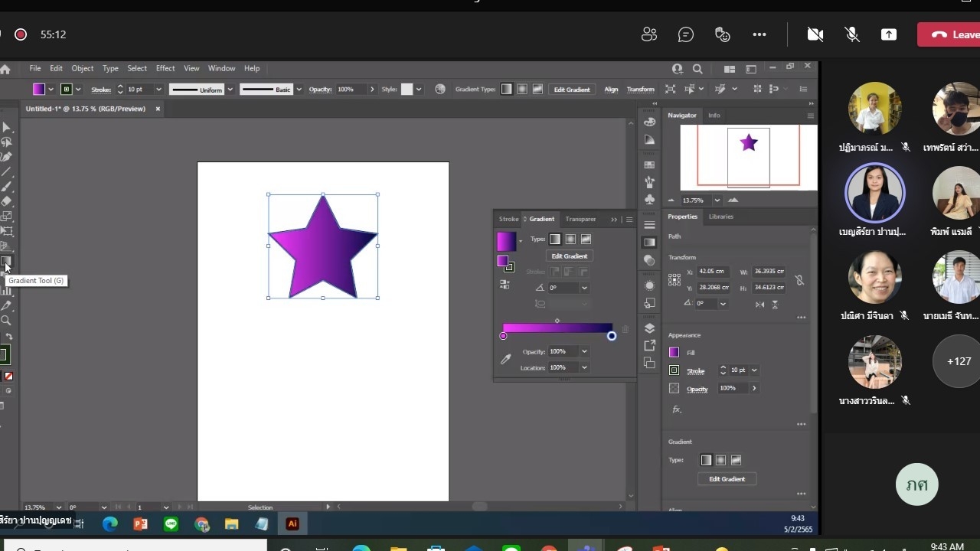Select the Line Segment tool
Image resolution: width=980 pixels, height=551 pixels.
click(6, 171)
